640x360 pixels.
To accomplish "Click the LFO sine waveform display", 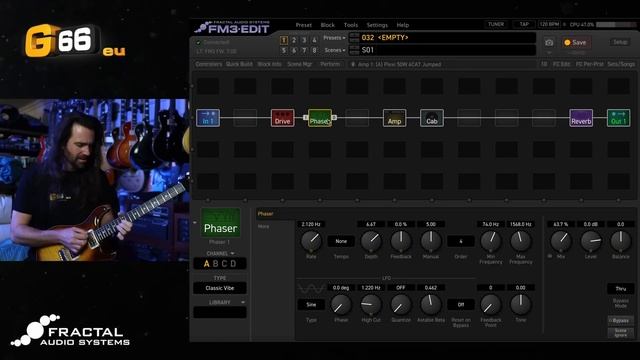I will point(311,289).
